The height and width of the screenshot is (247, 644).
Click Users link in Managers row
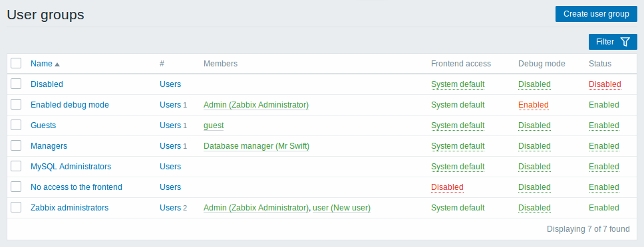[x=170, y=146]
